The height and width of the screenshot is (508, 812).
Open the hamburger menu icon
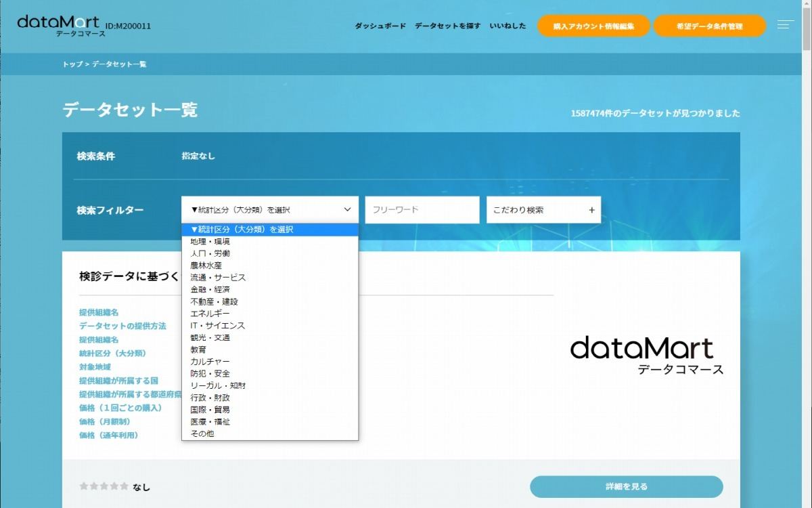(785, 25)
